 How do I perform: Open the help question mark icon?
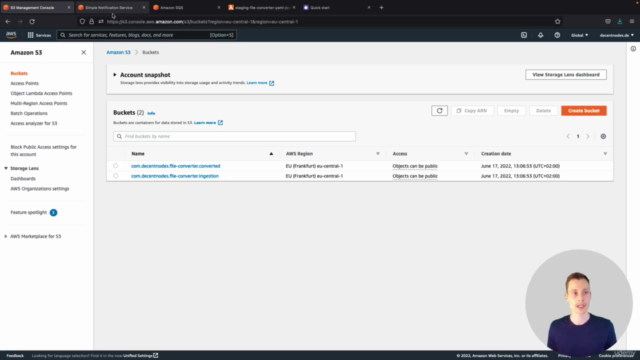point(557,35)
